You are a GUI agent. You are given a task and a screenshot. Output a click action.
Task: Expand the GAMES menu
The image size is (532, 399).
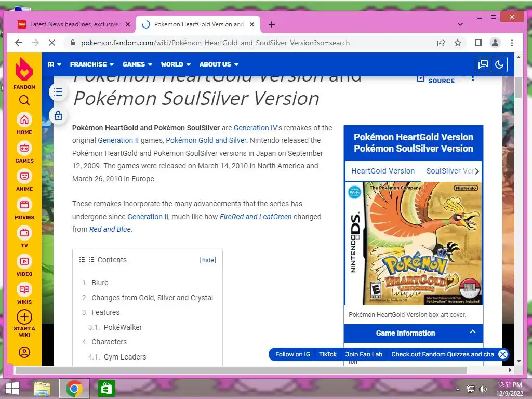tap(137, 64)
